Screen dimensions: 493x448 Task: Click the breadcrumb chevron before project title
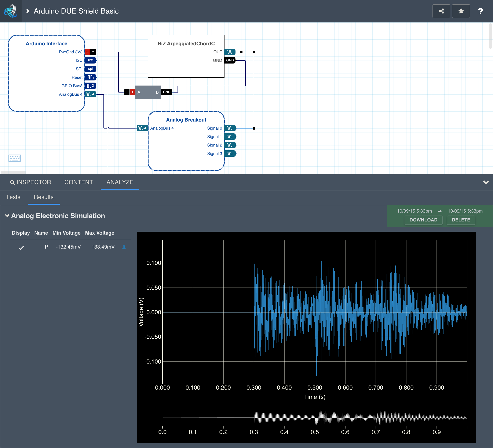tap(28, 11)
